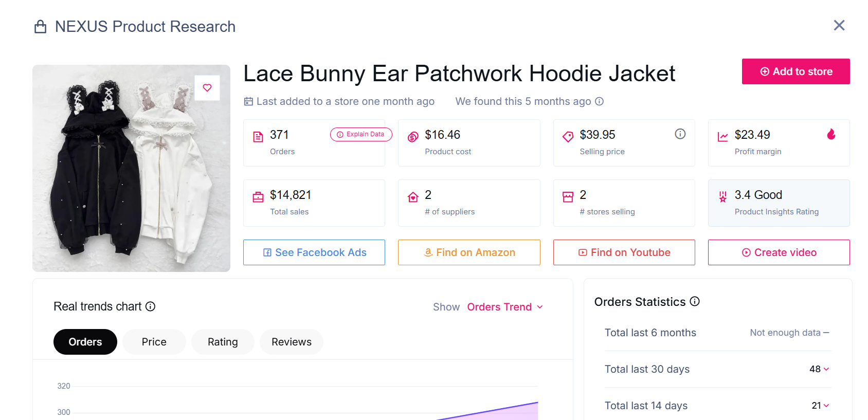The height and width of the screenshot is (420, 868).
Task: Click Create video button
Action: pos(779,252)
